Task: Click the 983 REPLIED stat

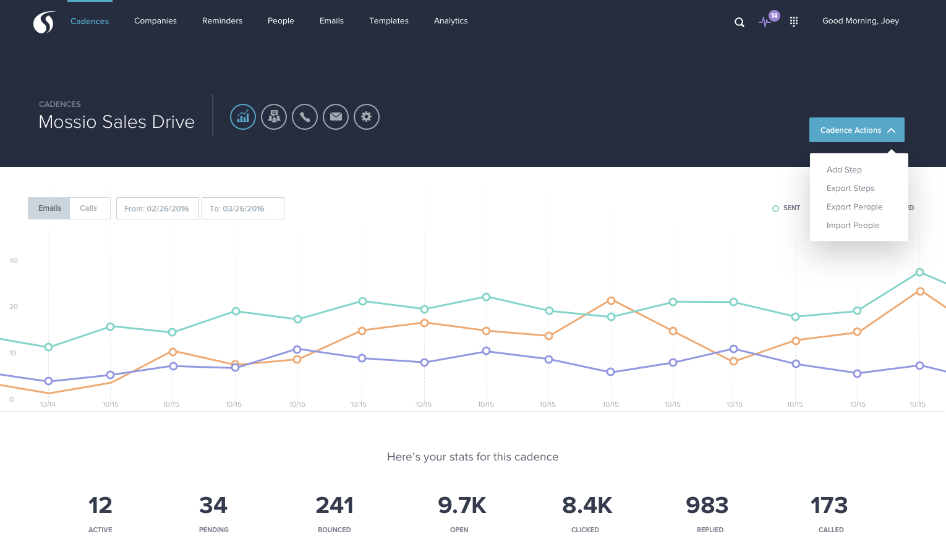Action: [x=707, y=514]
